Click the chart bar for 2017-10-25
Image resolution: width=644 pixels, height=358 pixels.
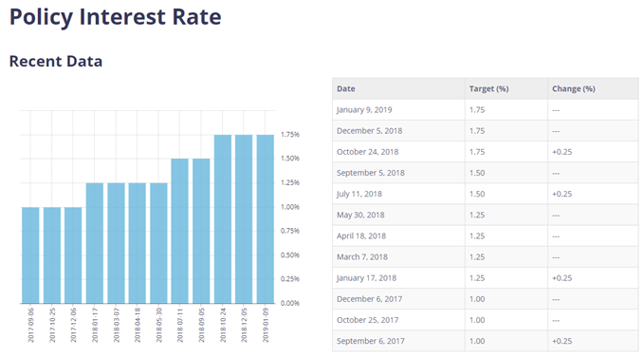coord(52,255)
